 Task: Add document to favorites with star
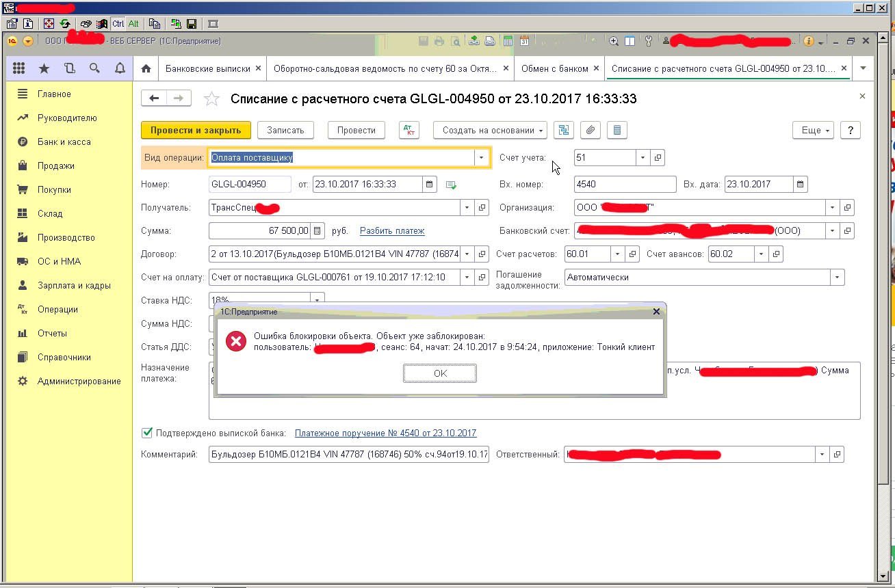coord(212,99)
